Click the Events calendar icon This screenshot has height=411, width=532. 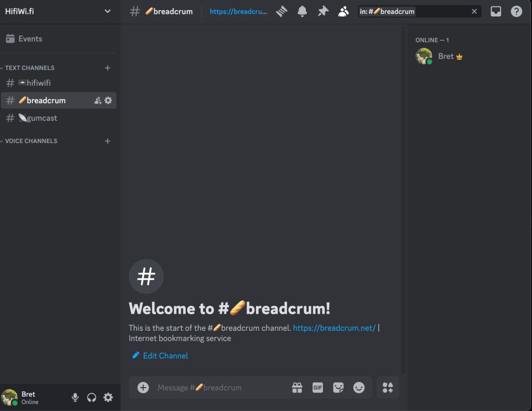10,39
